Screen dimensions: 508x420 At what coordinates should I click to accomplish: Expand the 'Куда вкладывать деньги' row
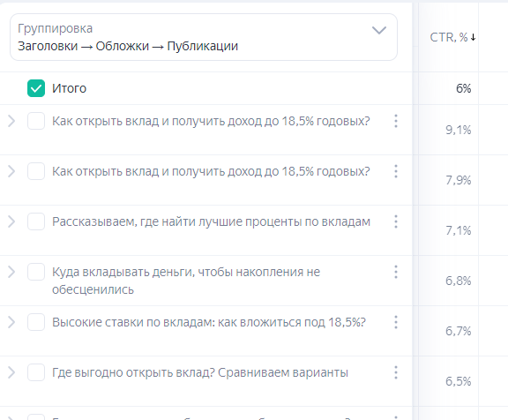(x=11, y=272)
